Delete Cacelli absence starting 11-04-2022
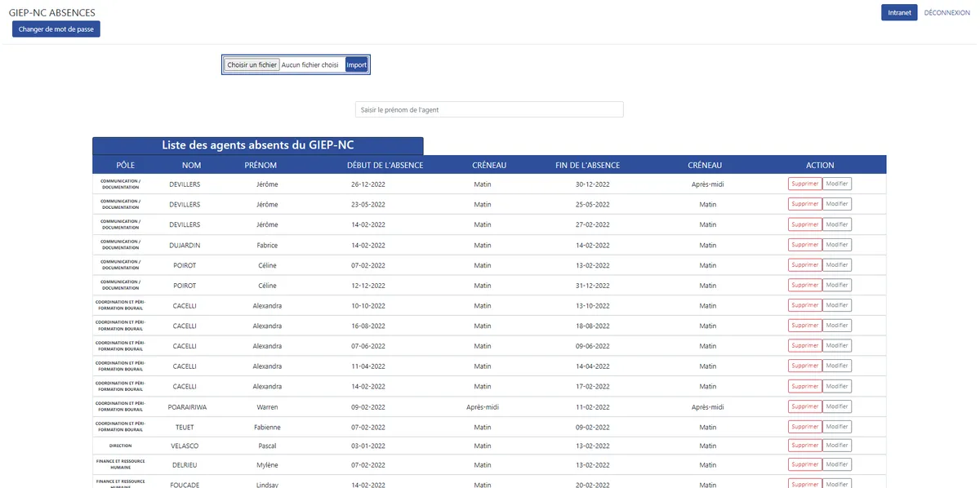 tap(804, 366)
